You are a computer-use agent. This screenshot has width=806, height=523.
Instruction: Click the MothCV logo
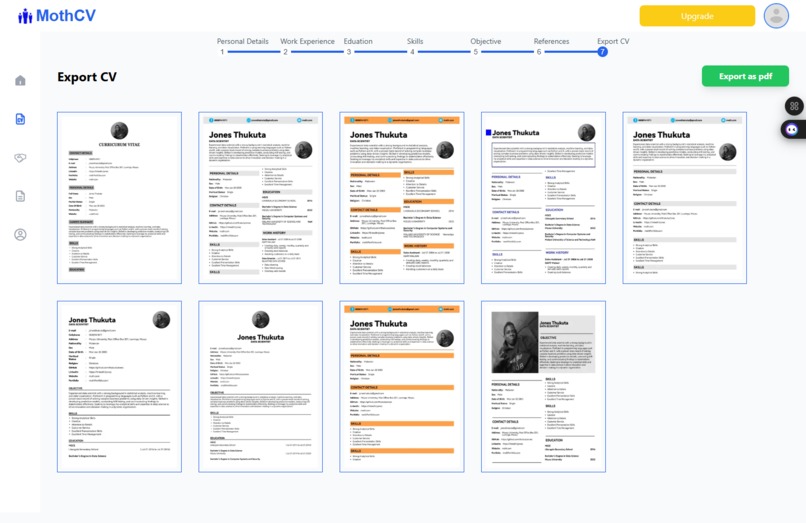(57, 16)
